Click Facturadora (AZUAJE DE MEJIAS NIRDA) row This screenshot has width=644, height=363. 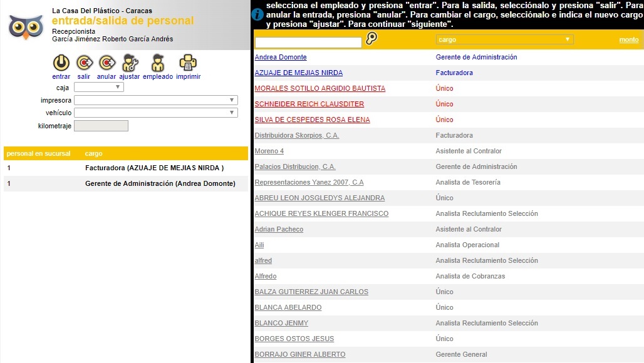[126, 168]
